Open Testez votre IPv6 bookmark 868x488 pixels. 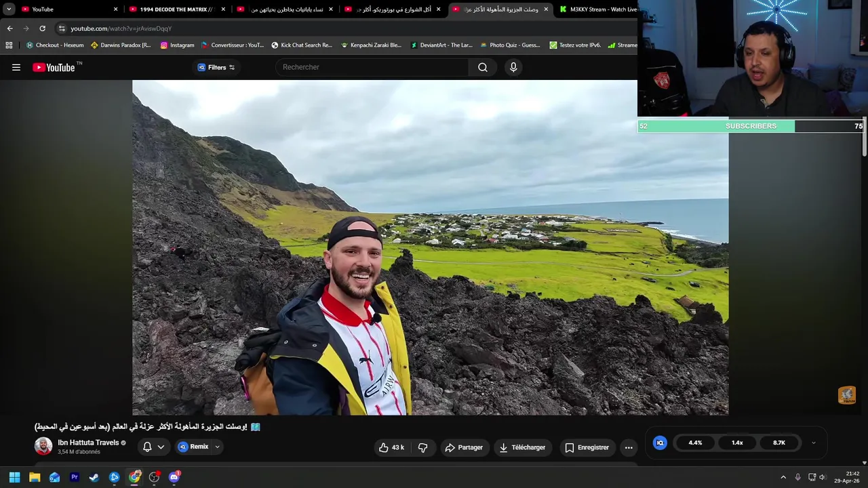(x=575, y=45)
